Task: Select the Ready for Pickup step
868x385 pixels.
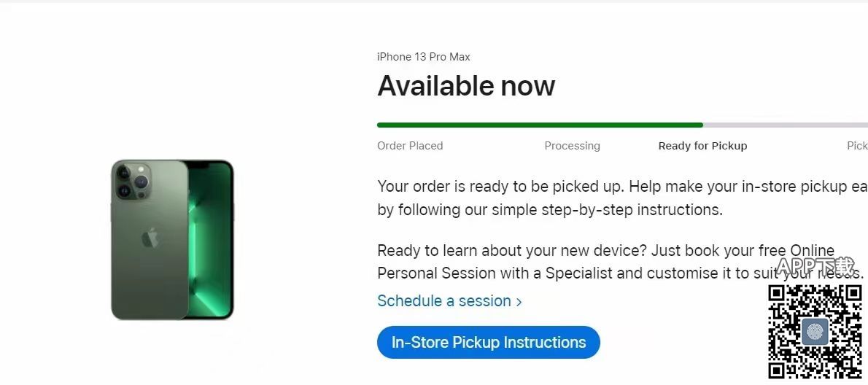Action: 702,146
